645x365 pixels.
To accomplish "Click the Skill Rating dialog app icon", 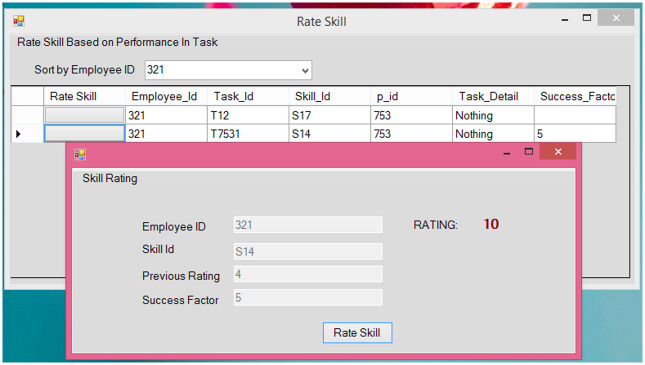I will coord(80,154).
